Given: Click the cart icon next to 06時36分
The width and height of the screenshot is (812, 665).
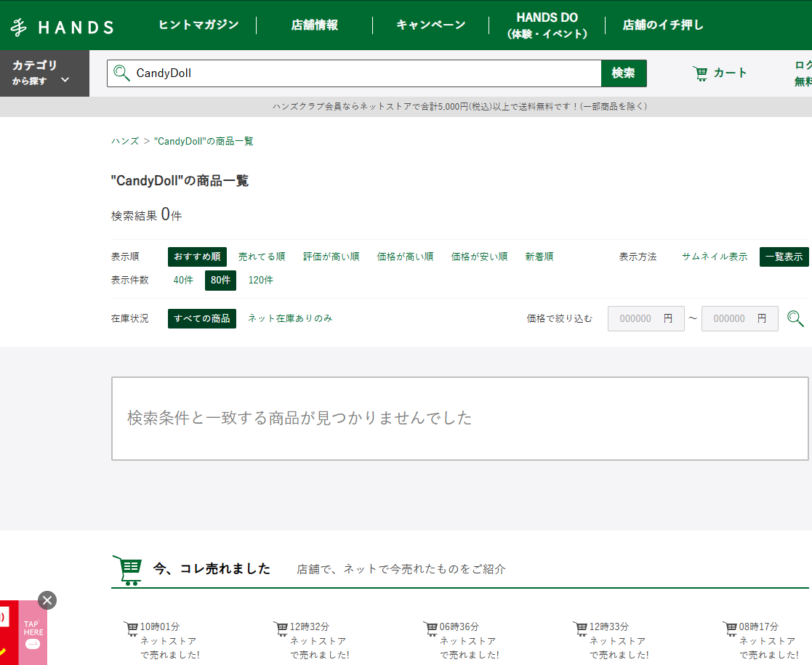Looking at the screenshot, I should [x=431, y=628].
